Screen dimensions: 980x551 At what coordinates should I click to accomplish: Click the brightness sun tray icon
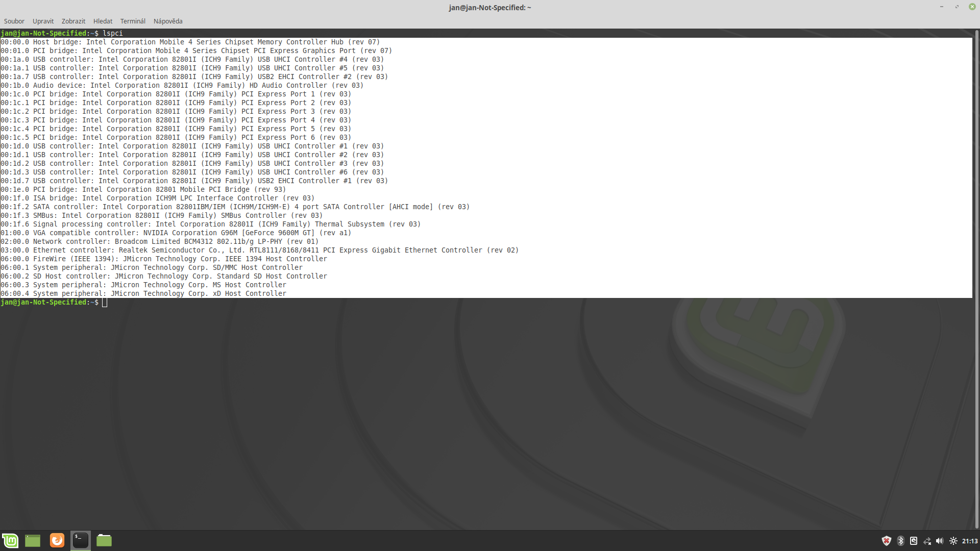coord(953,541)
